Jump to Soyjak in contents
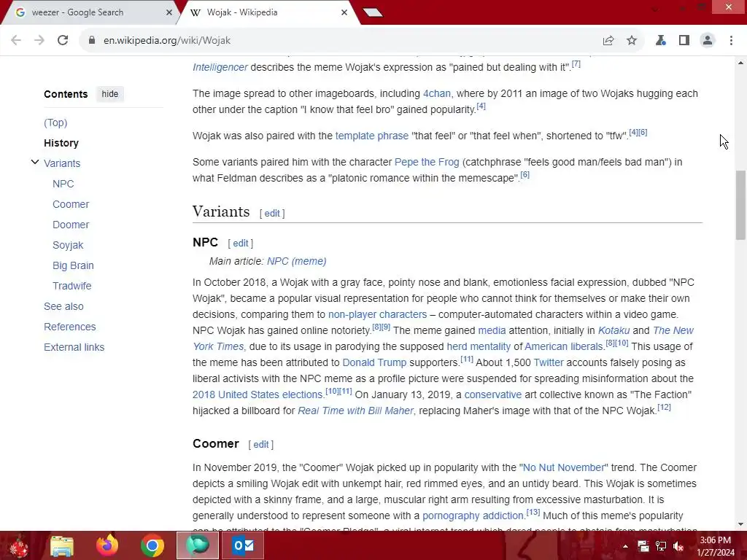 (x=68, y=245)
